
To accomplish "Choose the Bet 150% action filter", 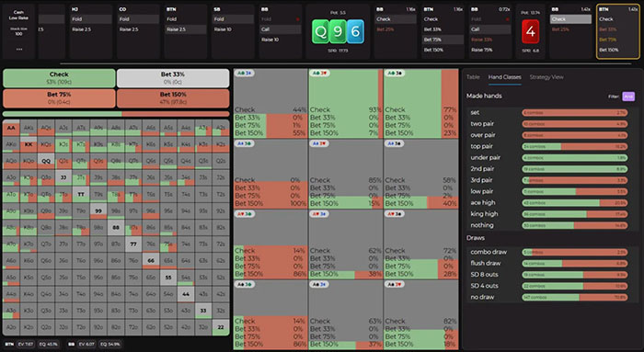I will (x=173, y=98).
